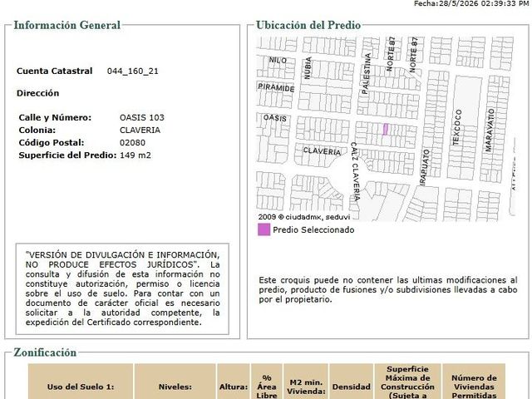Click the location map thumbnail at the TEXCOCO block

[457, 127]
